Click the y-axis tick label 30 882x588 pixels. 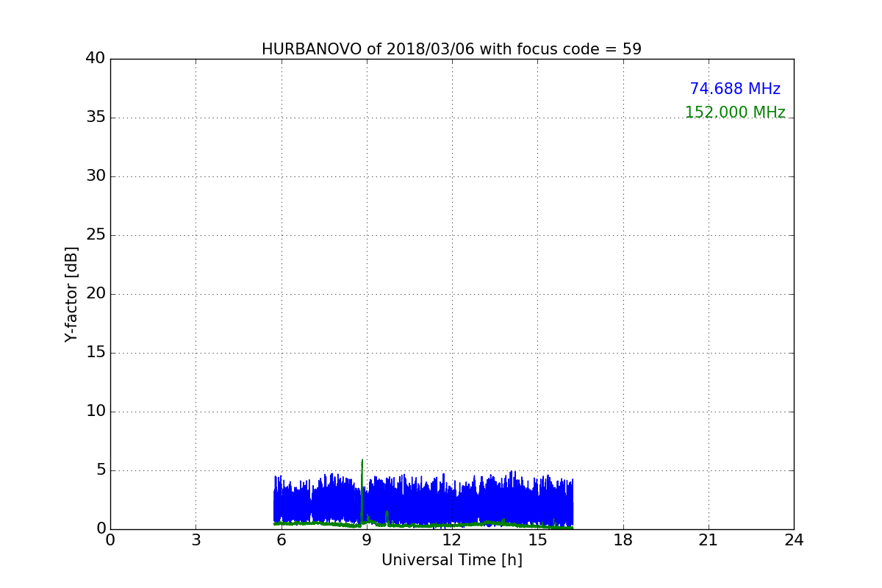[96, 176]
